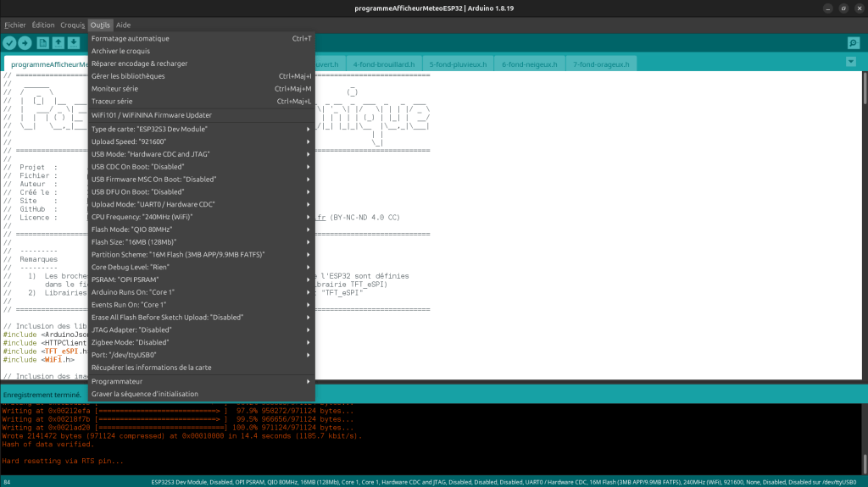Select Graver la séquence d'initialisation
Screen dimensions: 868x487
coord(202,394)
